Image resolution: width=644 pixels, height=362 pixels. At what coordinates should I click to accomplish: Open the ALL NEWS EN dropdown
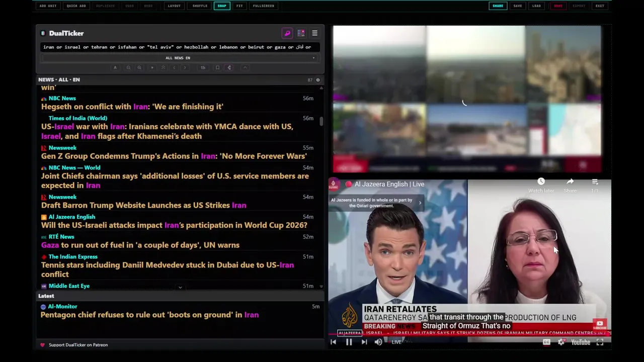click(x=178, y=58)
